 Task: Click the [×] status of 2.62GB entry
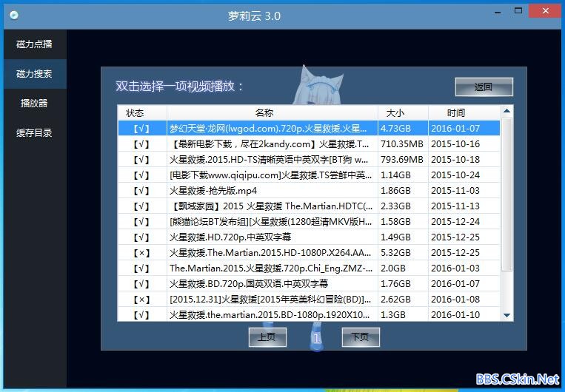(141, 300)
